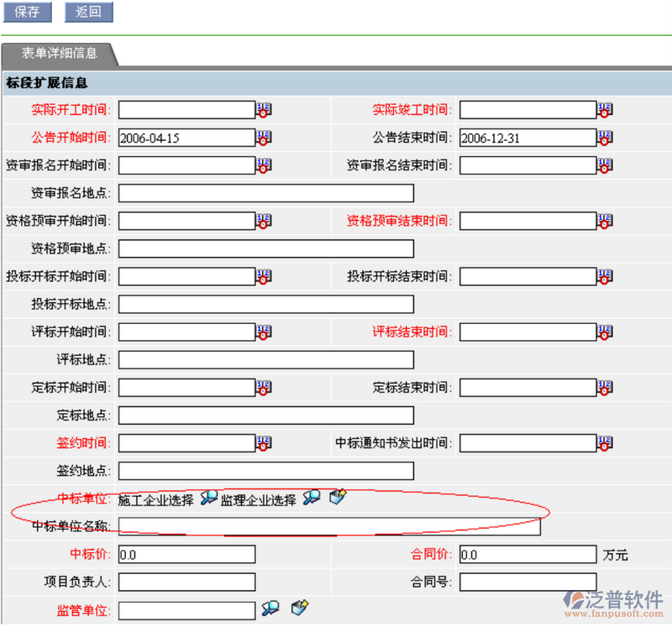Click clear icon beside 监管单位 field
Screen dimensions: 672x627
300,609
